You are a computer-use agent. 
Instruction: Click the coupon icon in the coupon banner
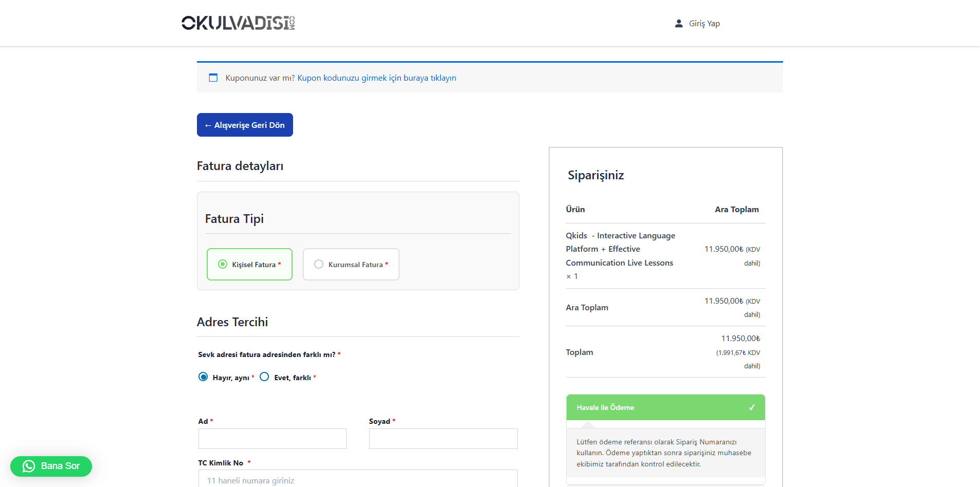point(213,78)
